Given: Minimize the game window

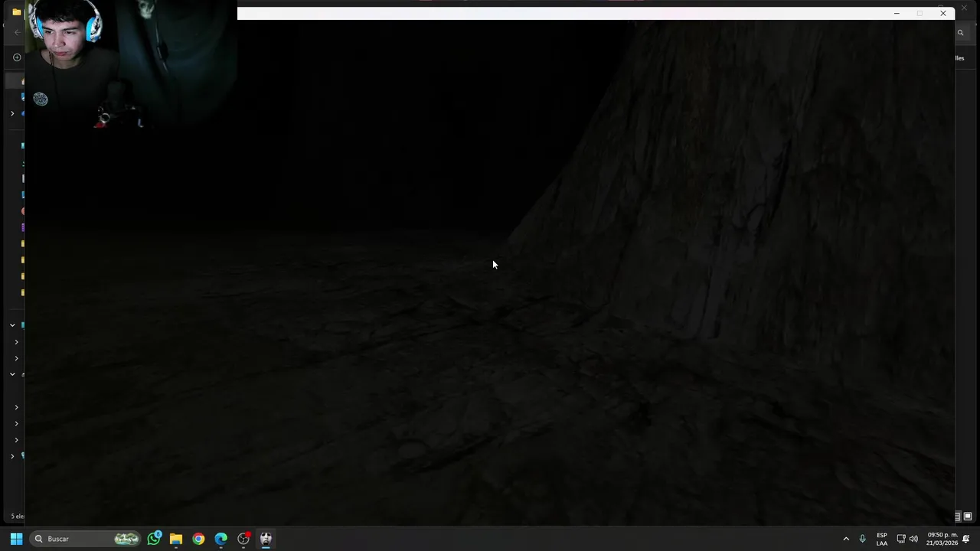Looking at the screenshot, I should pyautogui.click(x=897, y=13).
